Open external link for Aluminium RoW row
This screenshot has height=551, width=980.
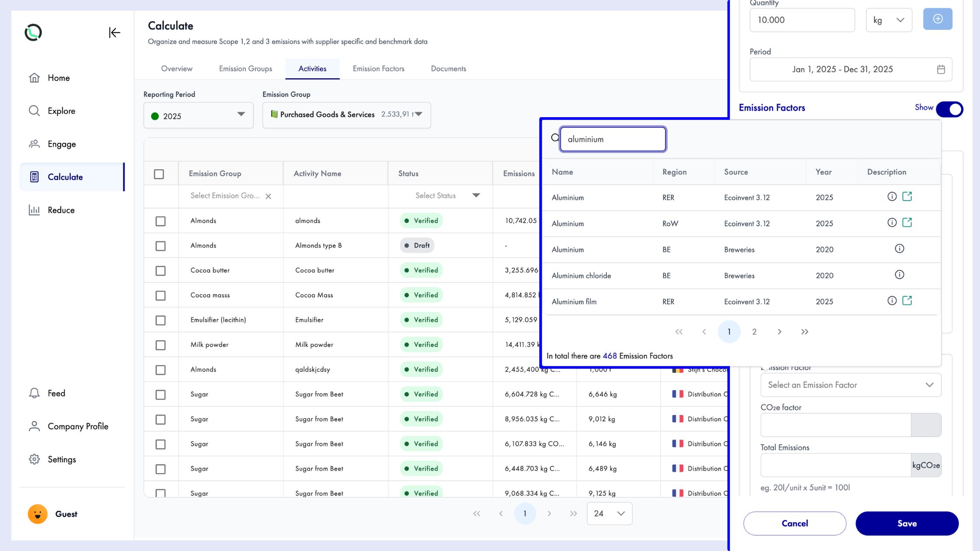[x=907, y=223]
